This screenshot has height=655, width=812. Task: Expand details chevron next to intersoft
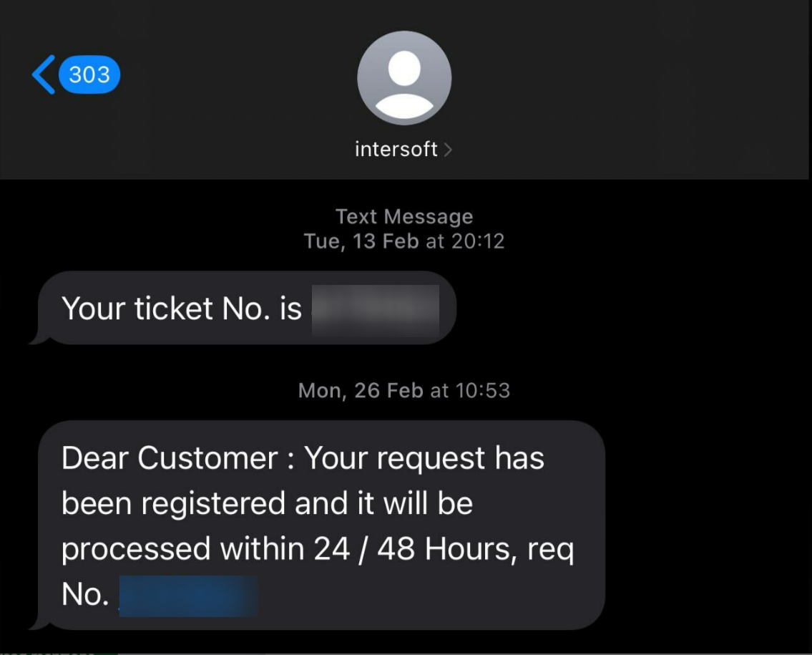448,149
